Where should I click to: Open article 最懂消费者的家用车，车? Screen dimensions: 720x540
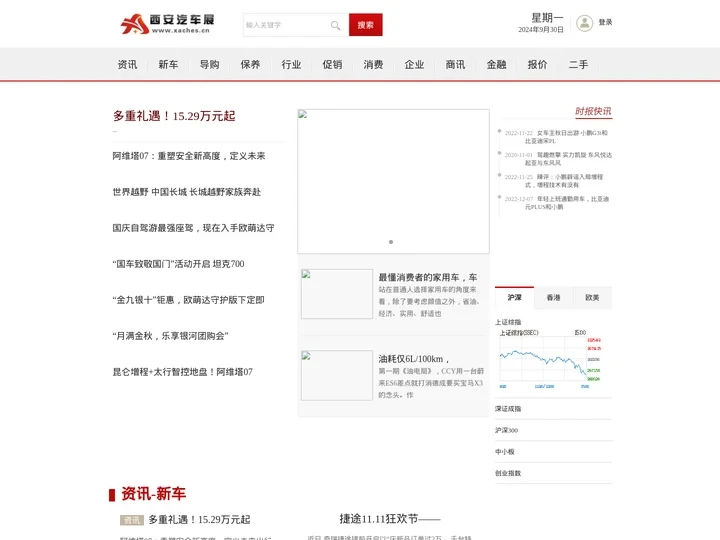click(428, 277)
